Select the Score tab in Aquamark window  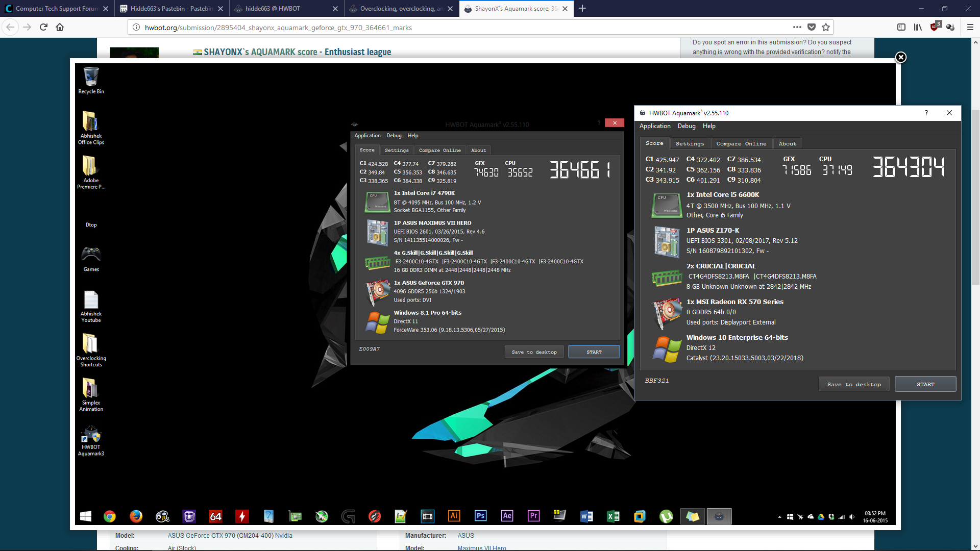pos(654,143)
